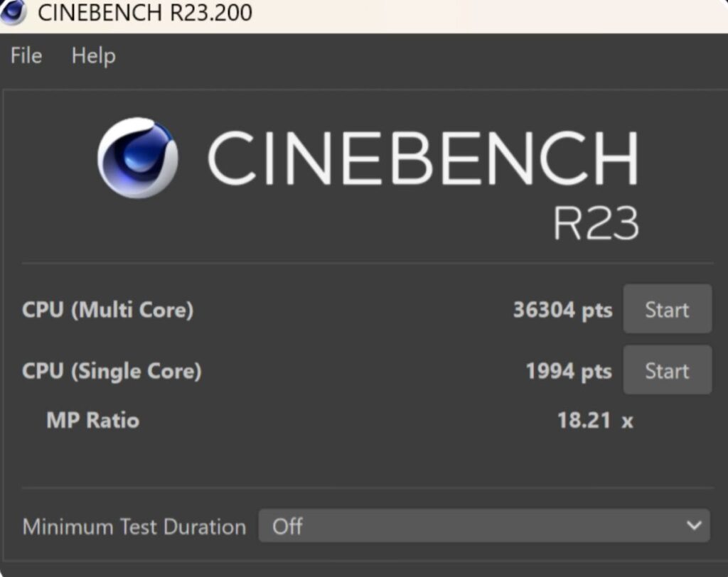Screen dimensions: 728x577
Task: Click the 1994 pts single core score
Action: coord(568,371)
